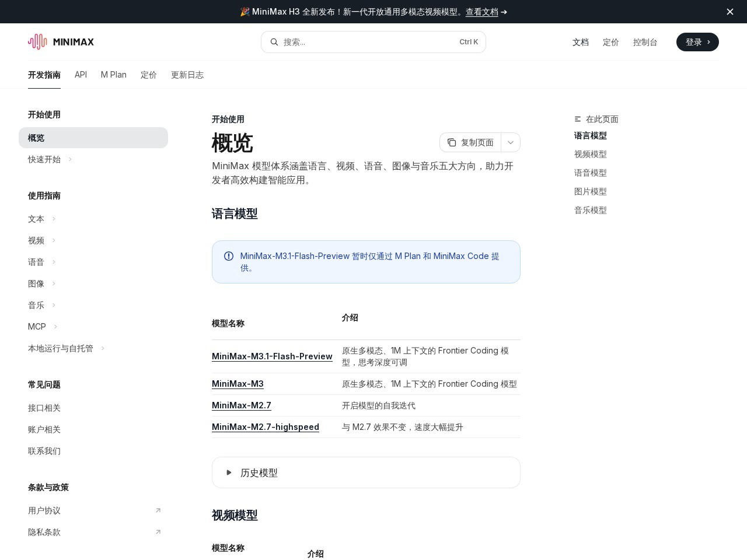Expand the 快速开始 sidebar chevron
This screenshot has width=747, height=560.
70,159
